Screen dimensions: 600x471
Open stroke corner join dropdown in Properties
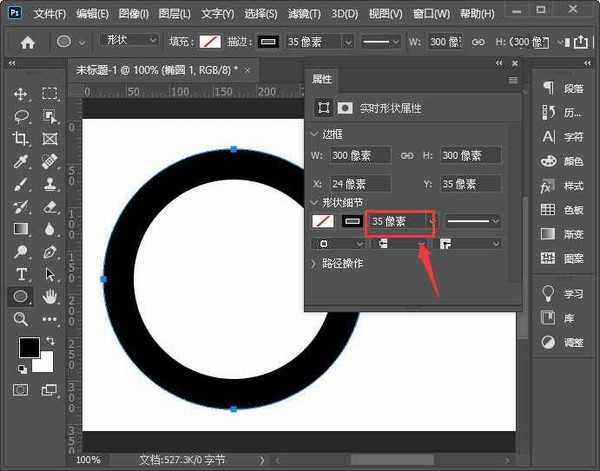coord(470,243)
